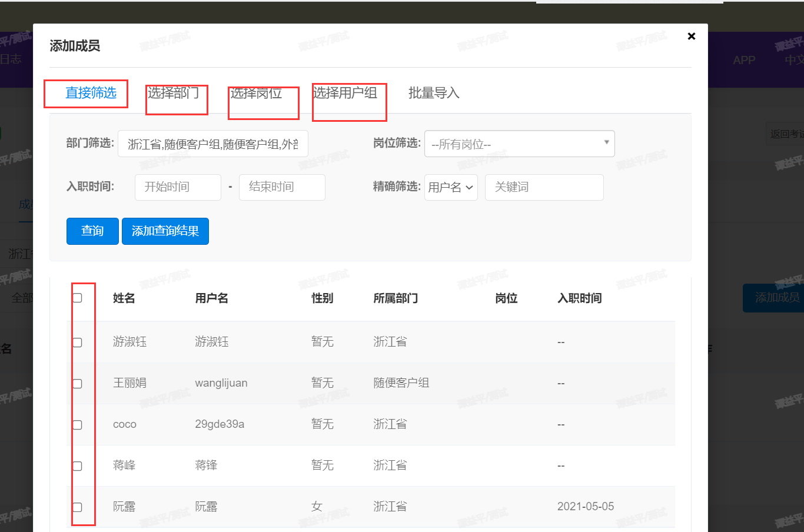
Task: Close the 添加成员 dialog
Action: [x=692, y=36]
